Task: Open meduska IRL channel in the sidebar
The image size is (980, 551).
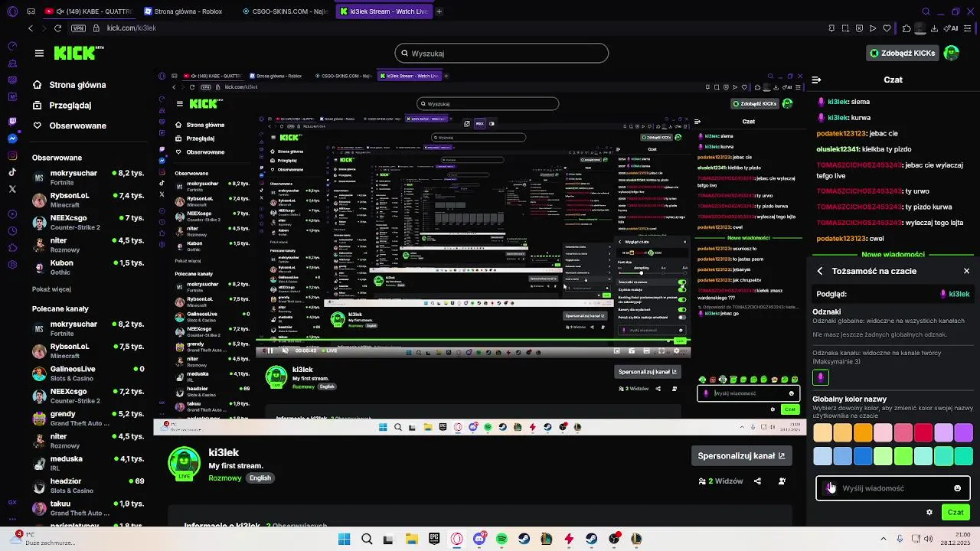Action: (88, 462)
